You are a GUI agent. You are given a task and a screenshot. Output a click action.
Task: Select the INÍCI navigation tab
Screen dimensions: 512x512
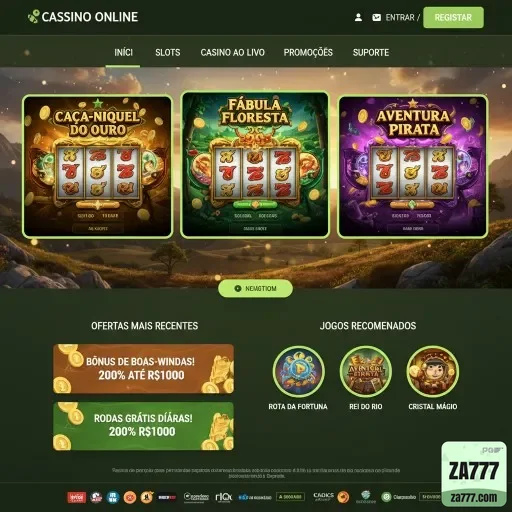[x=123, y=52]
